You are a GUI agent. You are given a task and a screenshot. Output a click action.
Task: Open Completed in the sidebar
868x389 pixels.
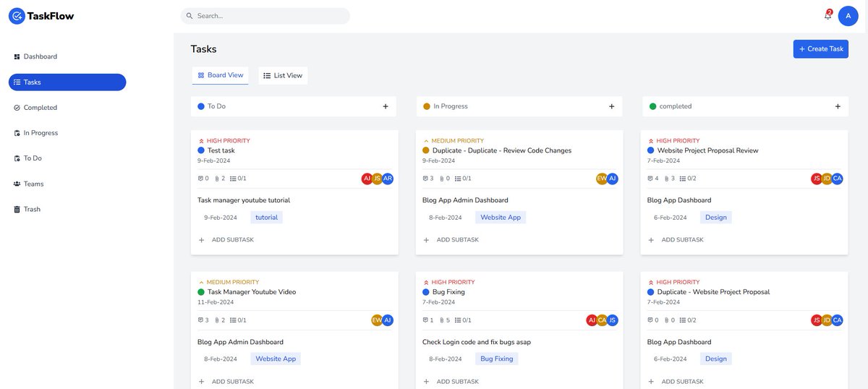click(x=67, y=108)
